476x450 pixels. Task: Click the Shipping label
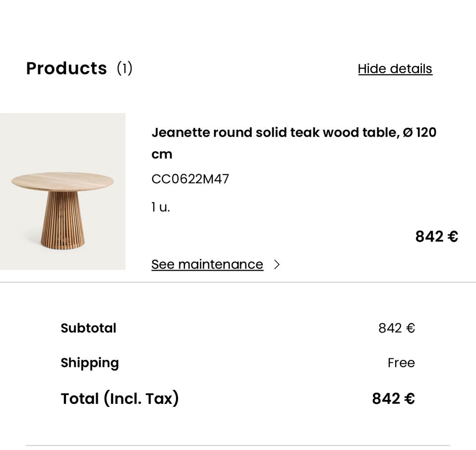click(90, 363)
